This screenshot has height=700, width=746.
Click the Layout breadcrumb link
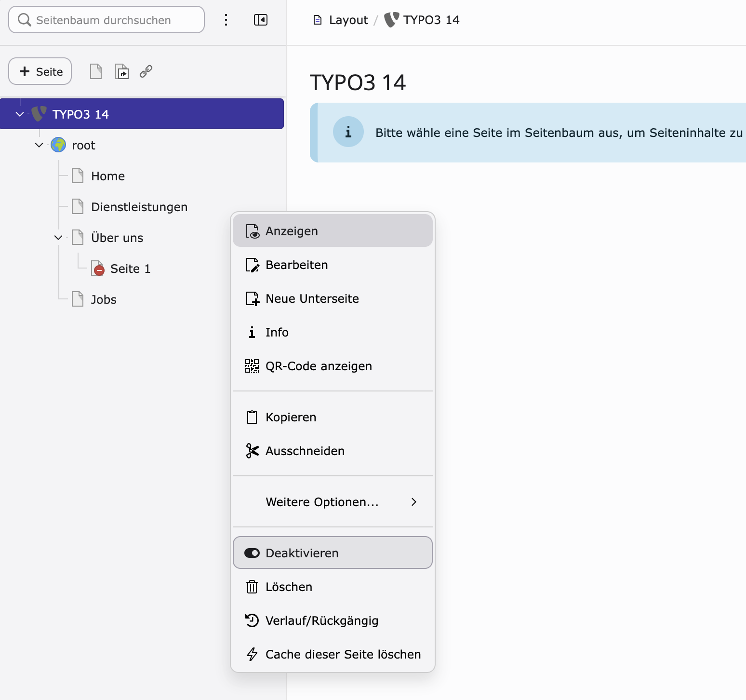(x=348, y=20)
